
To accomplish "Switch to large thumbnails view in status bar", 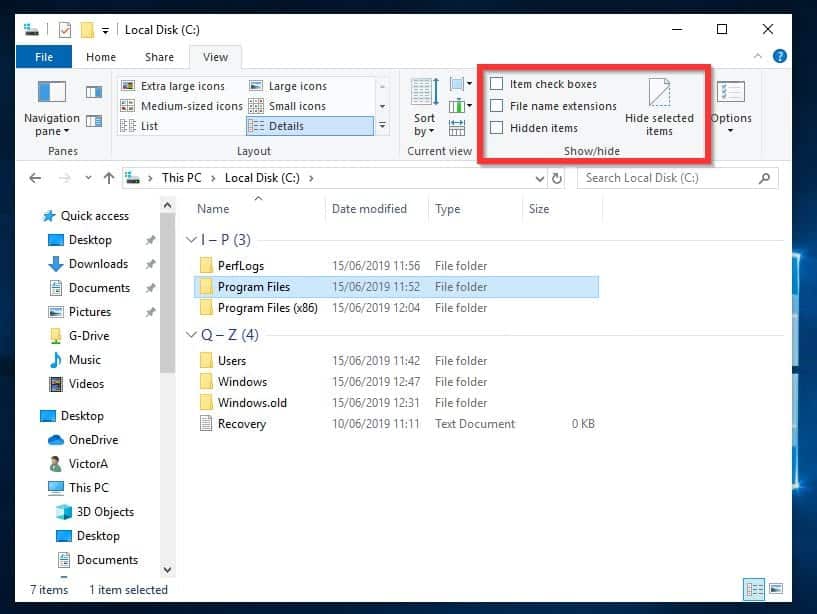I will (x=776, y=589).
